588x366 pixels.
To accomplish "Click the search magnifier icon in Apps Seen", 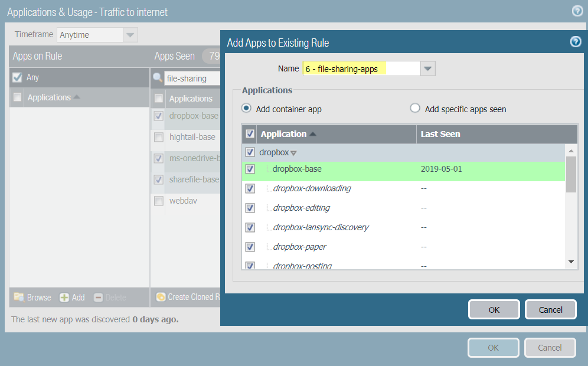I will [x=158, y=77].
